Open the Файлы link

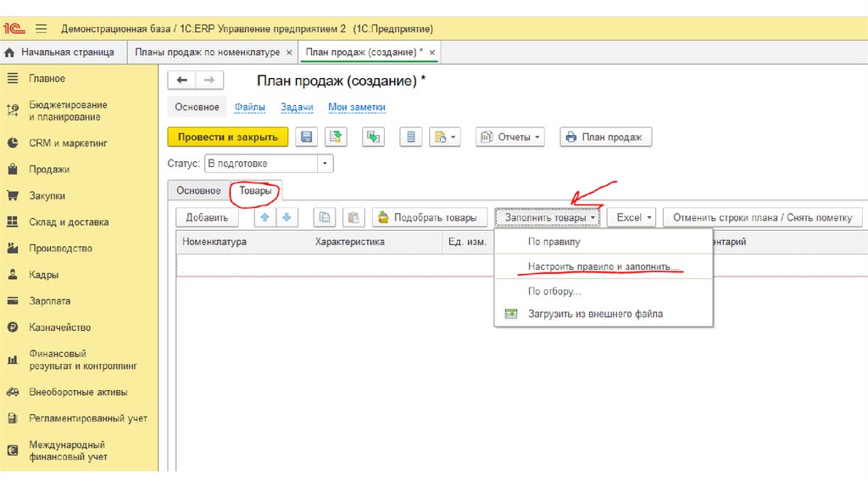click(x=249, y=107)
